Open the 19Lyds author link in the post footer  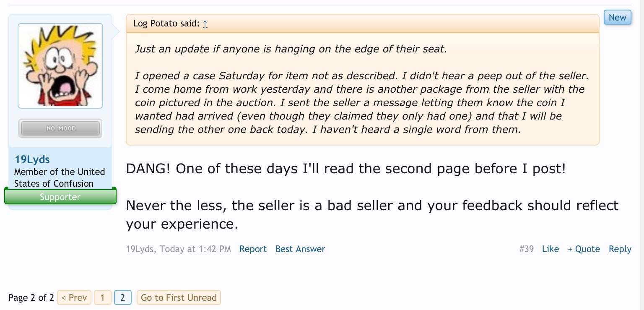(x=140, y=249)
